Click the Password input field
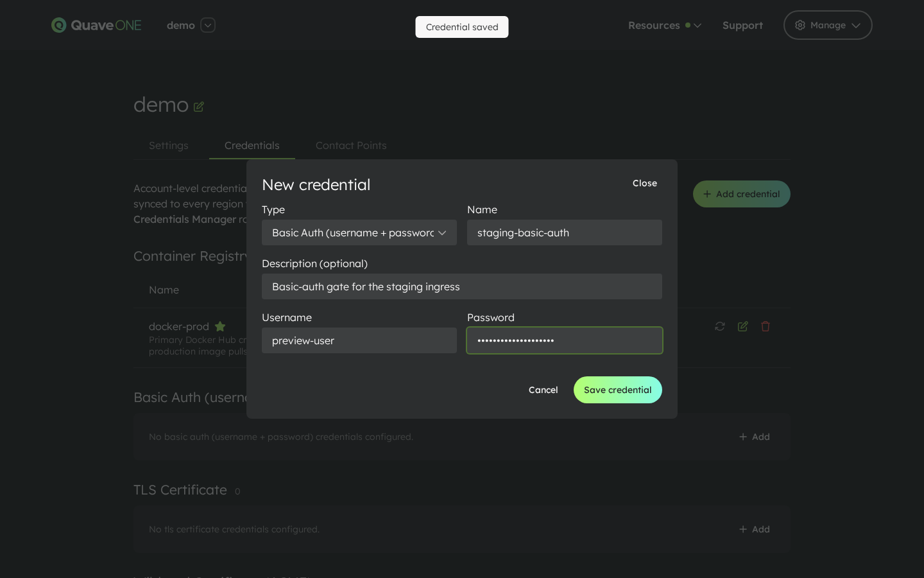Screen dimensions: 924x578 point(565,340)
